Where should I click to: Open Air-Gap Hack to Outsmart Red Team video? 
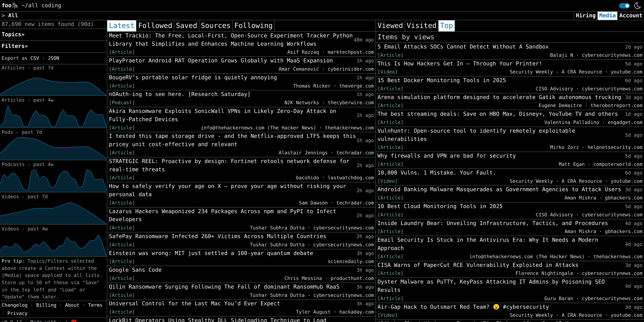463,307
